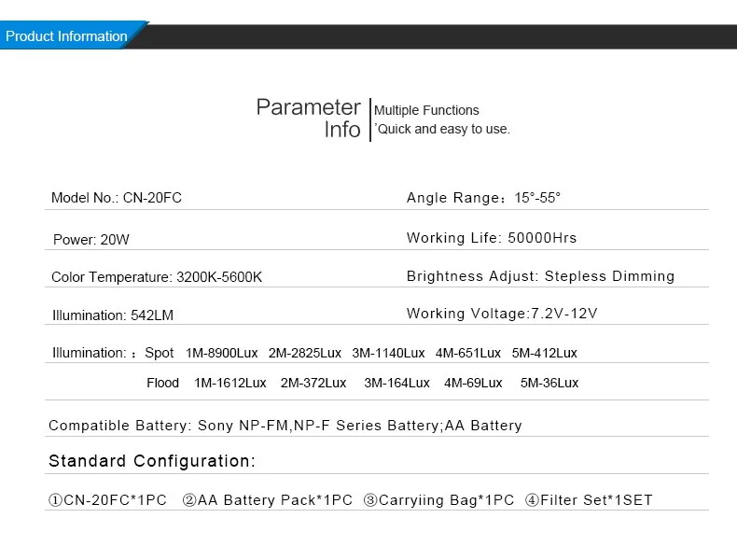Click the Angle Range 15°-55° entry
The height and width of the screenshot is (560, 737).
point(483,198)
